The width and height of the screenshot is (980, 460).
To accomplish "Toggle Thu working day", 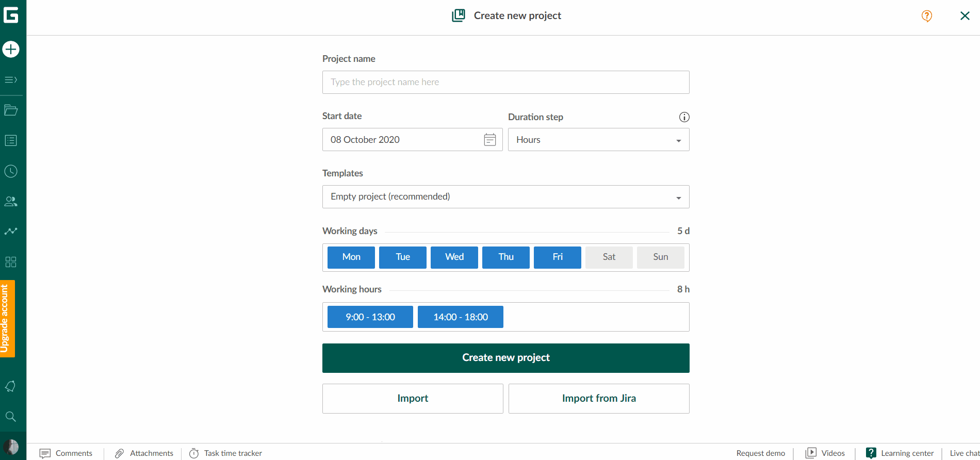I will point(506,257).
